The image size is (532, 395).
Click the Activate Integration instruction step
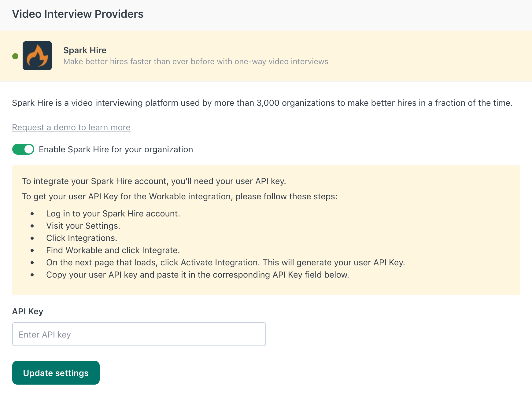tap(225, 262)
